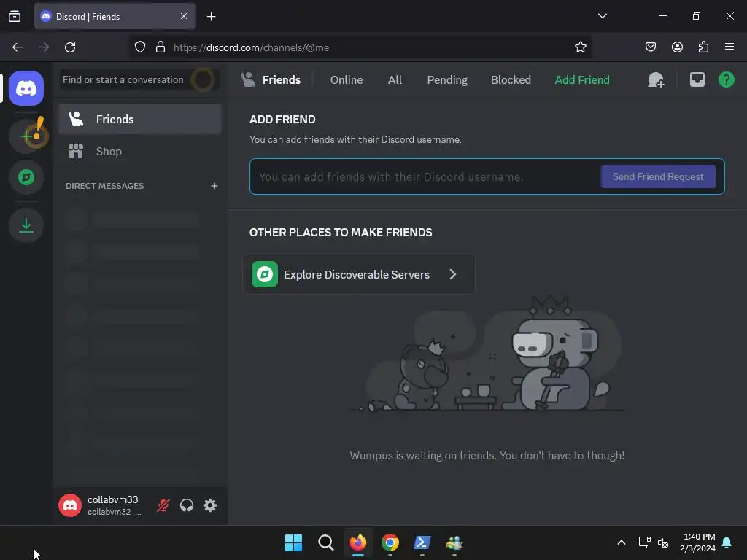This screenshot has width=747, height=560.
Task: Open the extensions puzzle icon
Action: (703, 47)
